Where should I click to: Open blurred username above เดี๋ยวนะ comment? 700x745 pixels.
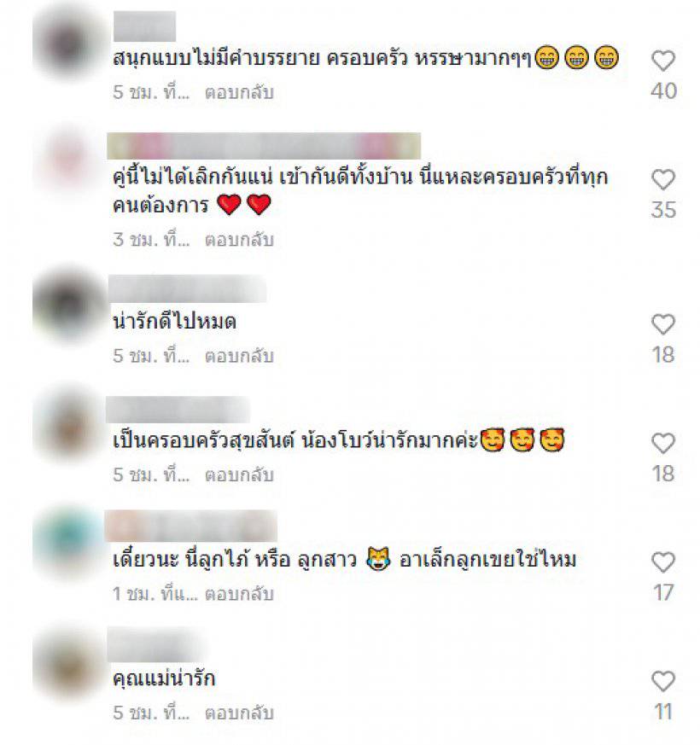point(190,526)
